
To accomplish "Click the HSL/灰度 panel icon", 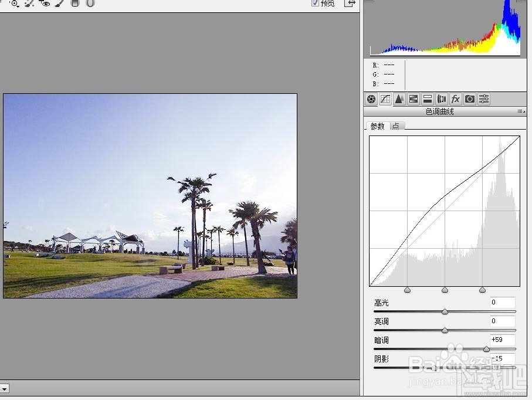I will (x=414, y=99).
